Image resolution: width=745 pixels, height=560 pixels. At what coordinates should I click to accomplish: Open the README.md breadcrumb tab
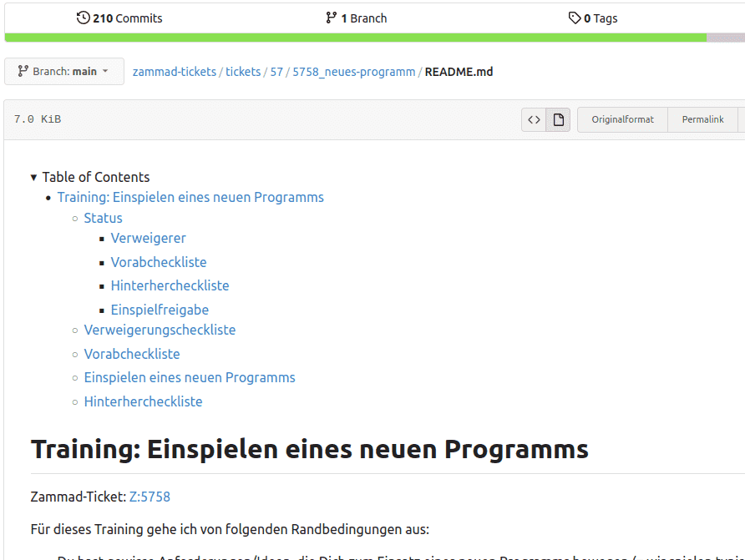(458, 72)
